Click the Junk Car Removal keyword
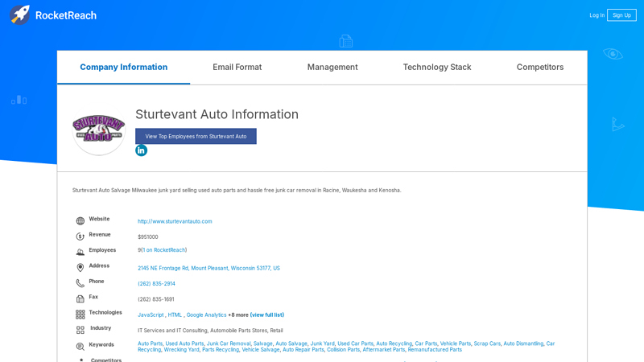644x362 pixels. [229, 343]
